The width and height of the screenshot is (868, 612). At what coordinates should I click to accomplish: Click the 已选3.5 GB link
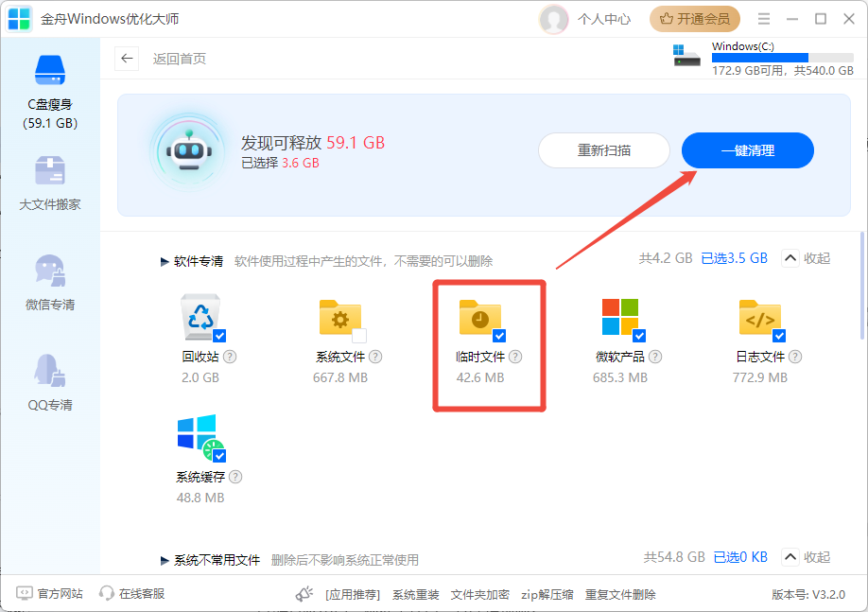point(734,258)
